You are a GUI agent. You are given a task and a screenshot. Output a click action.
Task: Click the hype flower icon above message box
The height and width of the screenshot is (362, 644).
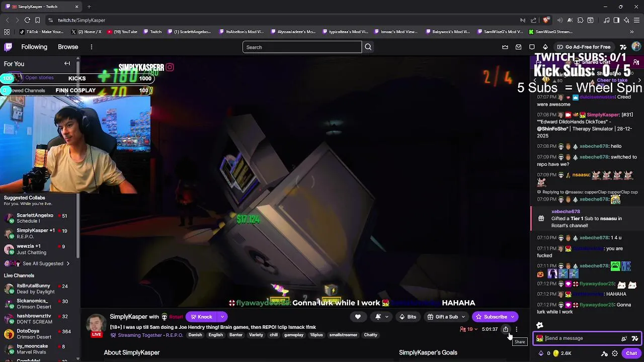[540, 325]
